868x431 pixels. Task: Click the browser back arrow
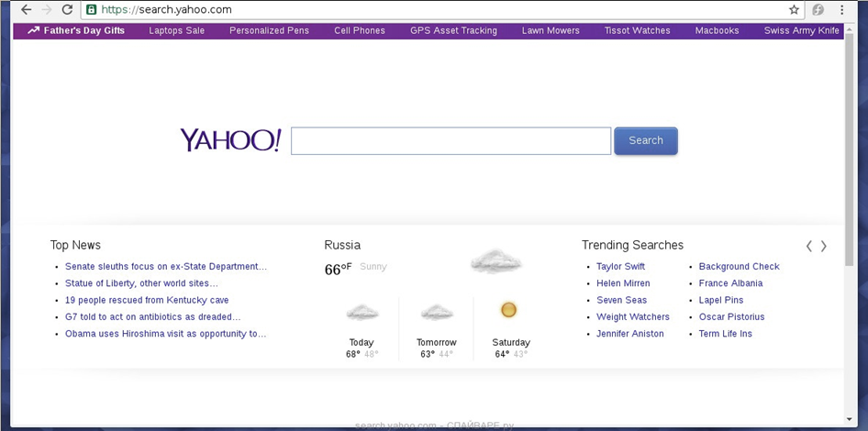tap(26, 9)
